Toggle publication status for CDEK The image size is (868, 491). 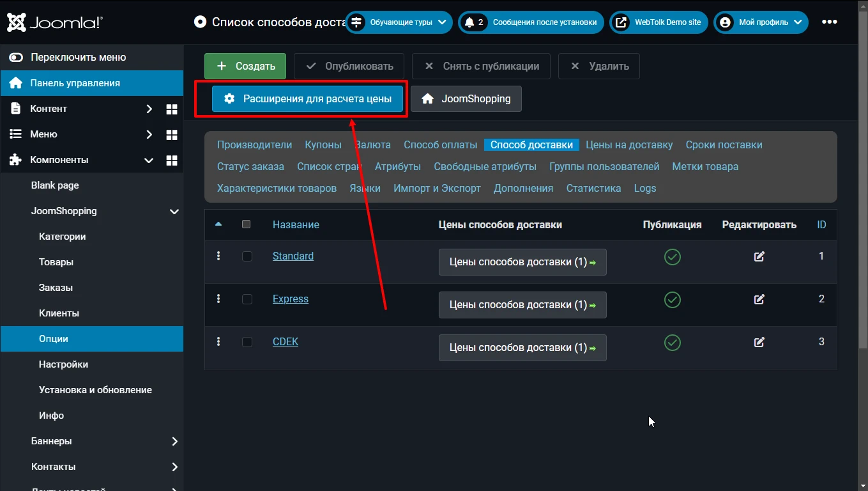point(673,343)
